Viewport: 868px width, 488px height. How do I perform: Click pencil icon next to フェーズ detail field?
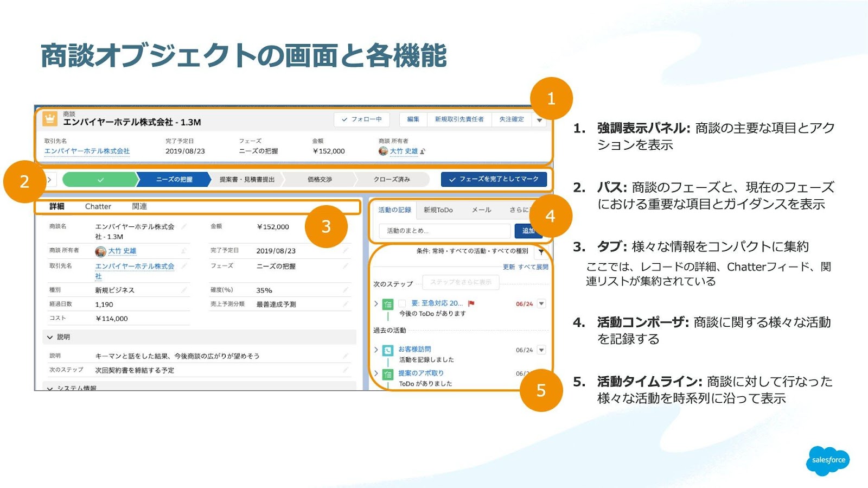point(346,266)
